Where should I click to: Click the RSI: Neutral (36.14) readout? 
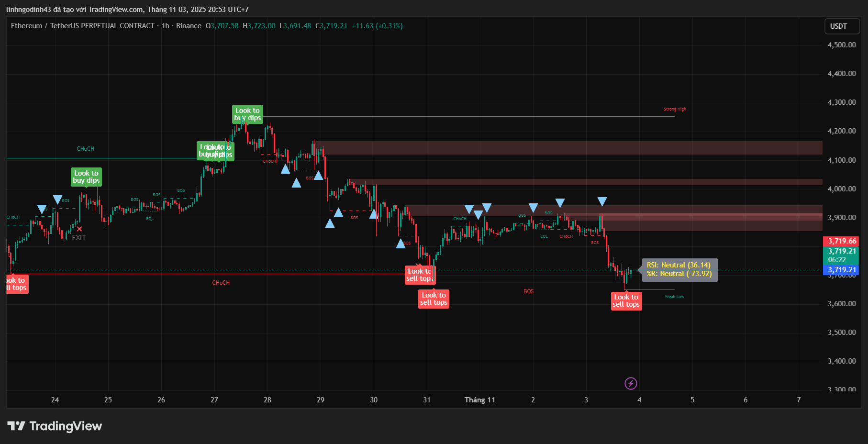[679, 265]
